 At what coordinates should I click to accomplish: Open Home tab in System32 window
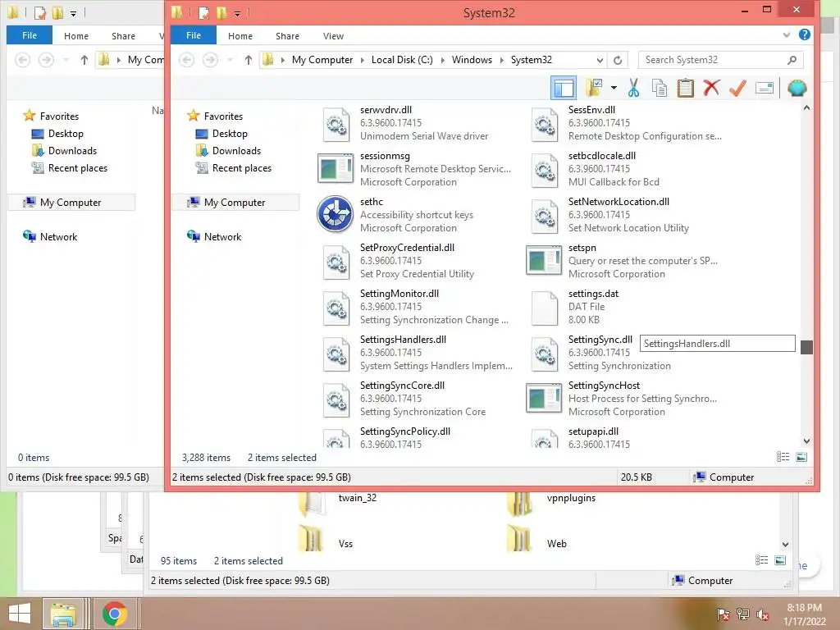[240, 36]
